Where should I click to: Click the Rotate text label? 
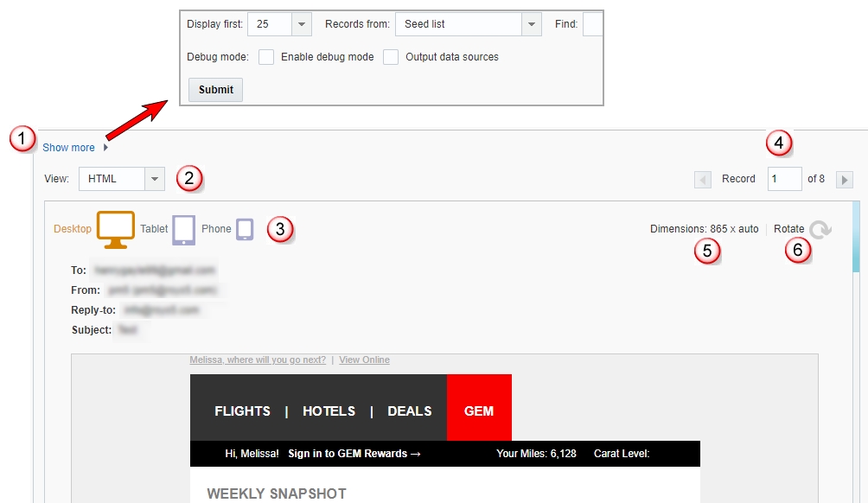click(788, 229)
